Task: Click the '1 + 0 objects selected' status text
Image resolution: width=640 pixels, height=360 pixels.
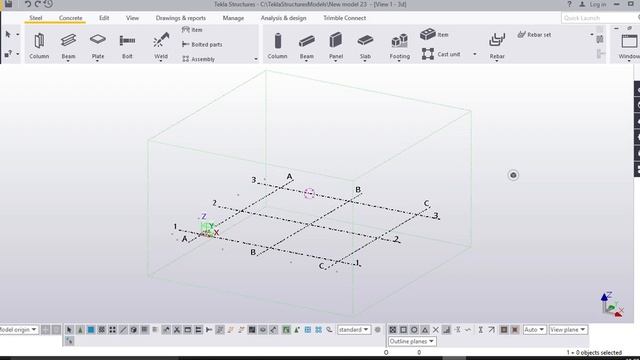Action: point(594,352)
